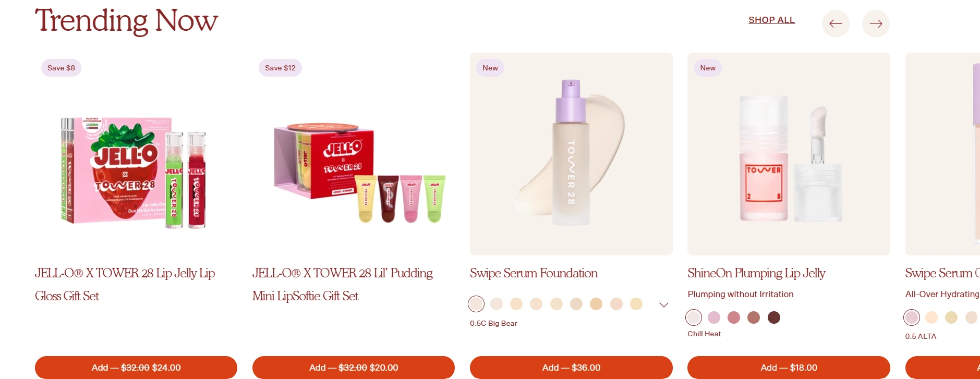Open the ShineOn Plumping Lip Jelly title

point(756,273)
